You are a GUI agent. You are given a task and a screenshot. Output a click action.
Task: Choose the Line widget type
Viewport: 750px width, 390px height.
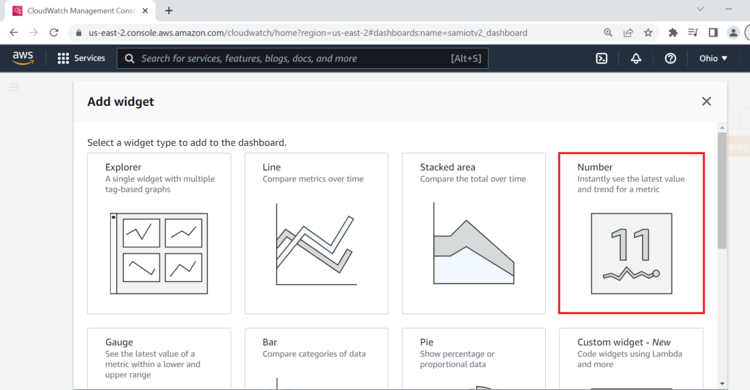(x=317, y=234)
